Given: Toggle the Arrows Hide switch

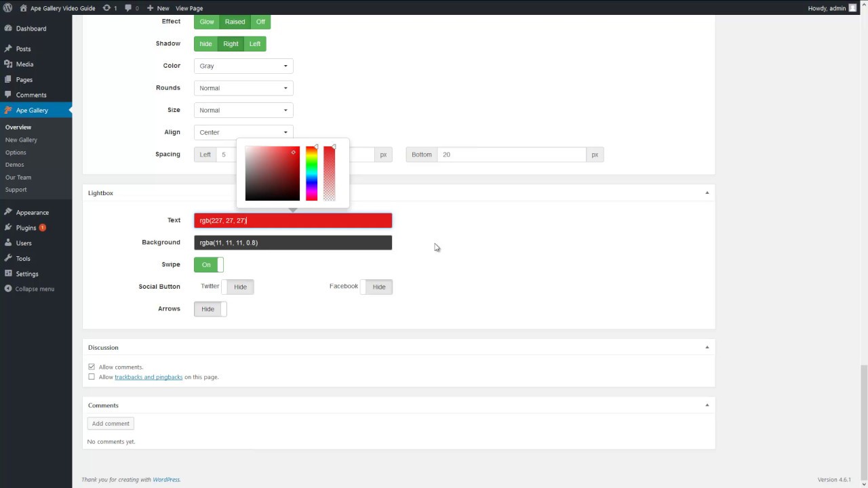Looking at the screenshot, I should [x=210, y=309].
